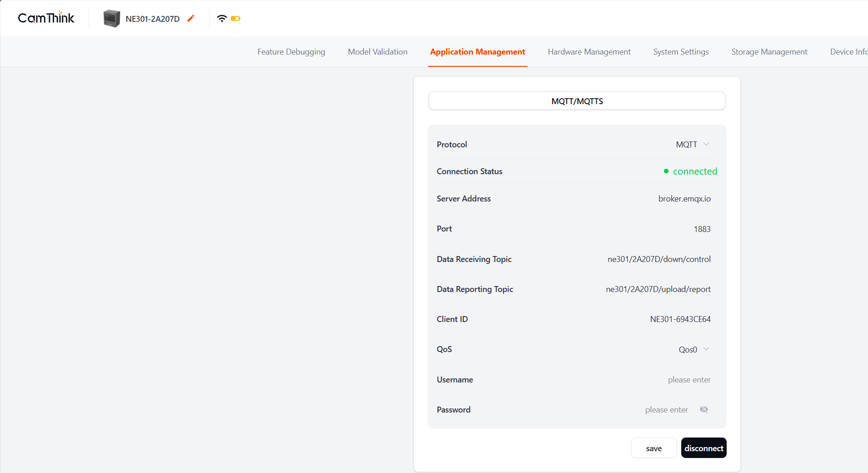Viewport: 868px width, 473px height.
Task: Select the MQTT/MQTTS header bar
Action: 576,101
